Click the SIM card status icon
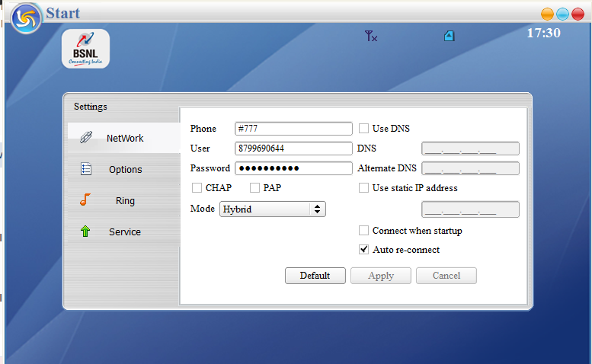 pyautogui.click(x=450, y=36)
